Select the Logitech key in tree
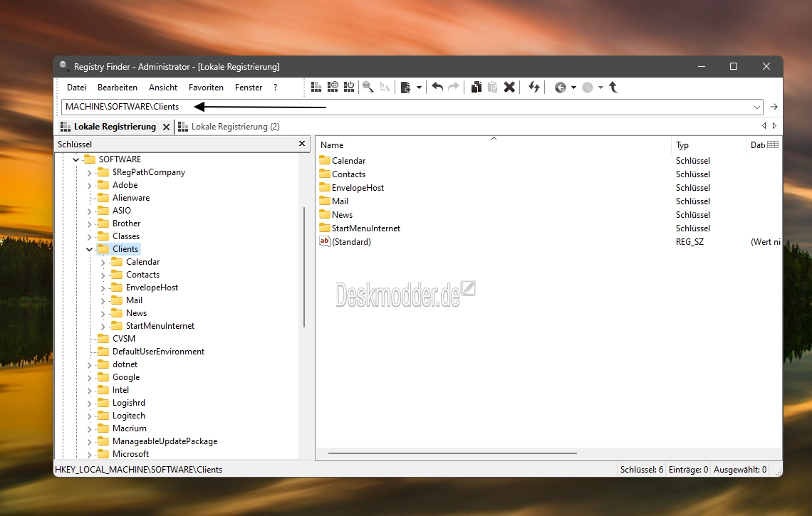 pyautogui.click(x=128, y=416)
